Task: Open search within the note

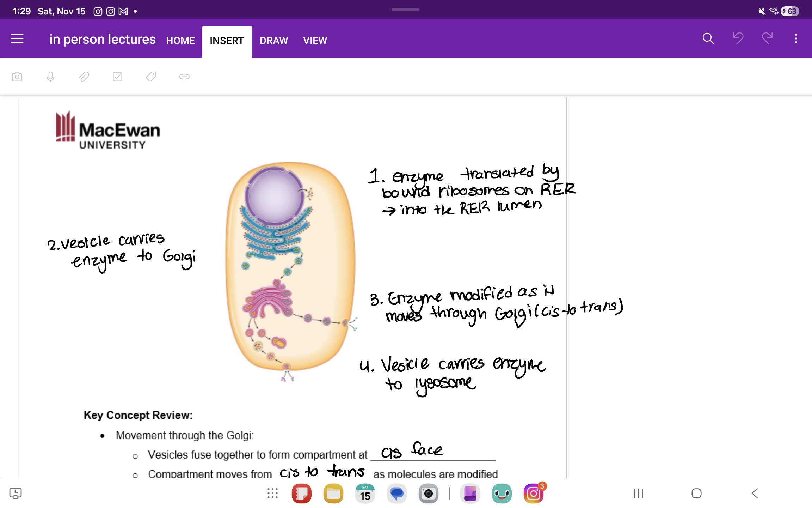Action: click(x=708, y=38)
